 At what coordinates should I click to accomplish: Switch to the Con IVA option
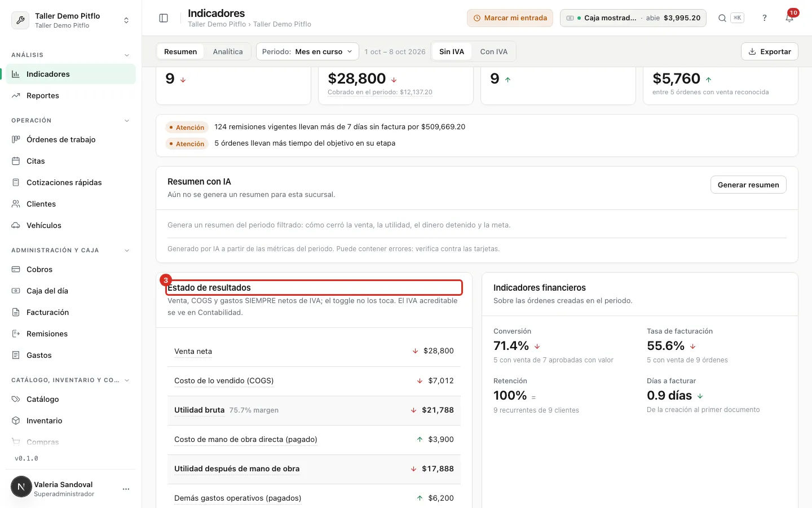(x=494, y=51)
